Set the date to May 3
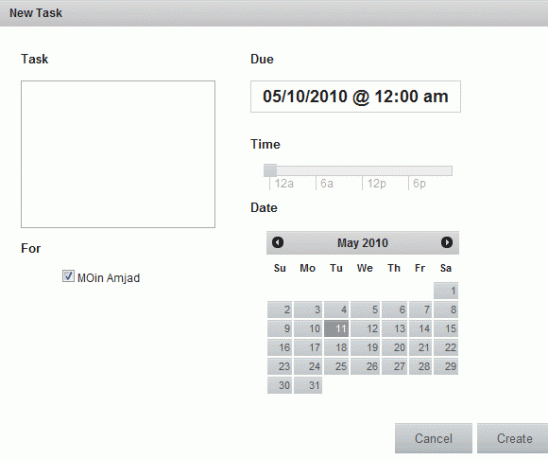 (308, 310)
